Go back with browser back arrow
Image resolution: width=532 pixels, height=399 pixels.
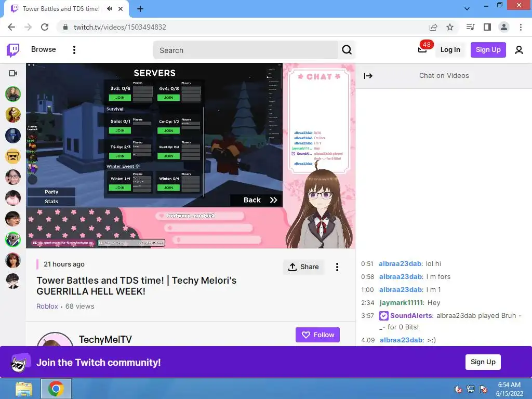pyautogui.click(x=11, y=27)
